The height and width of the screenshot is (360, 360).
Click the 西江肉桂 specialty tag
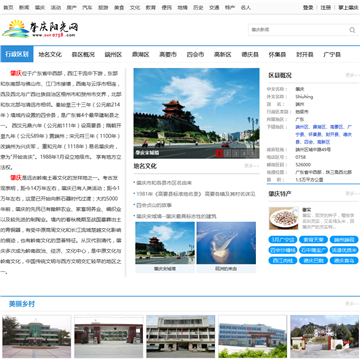[x=283, y=260]
